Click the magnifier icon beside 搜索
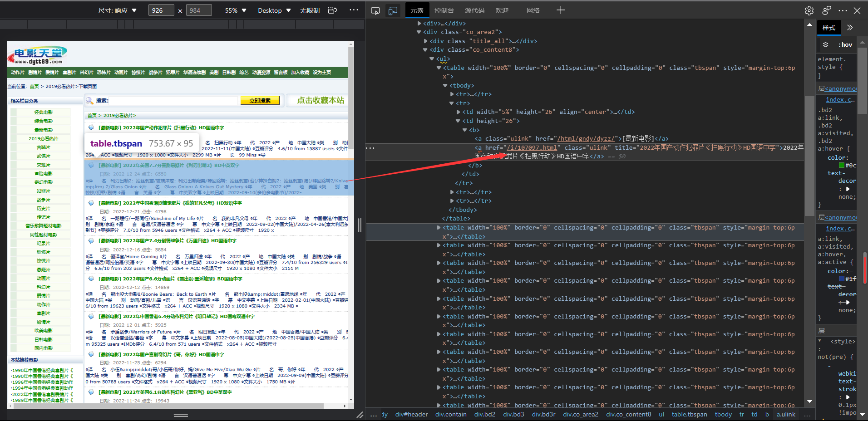 [89, 100]
